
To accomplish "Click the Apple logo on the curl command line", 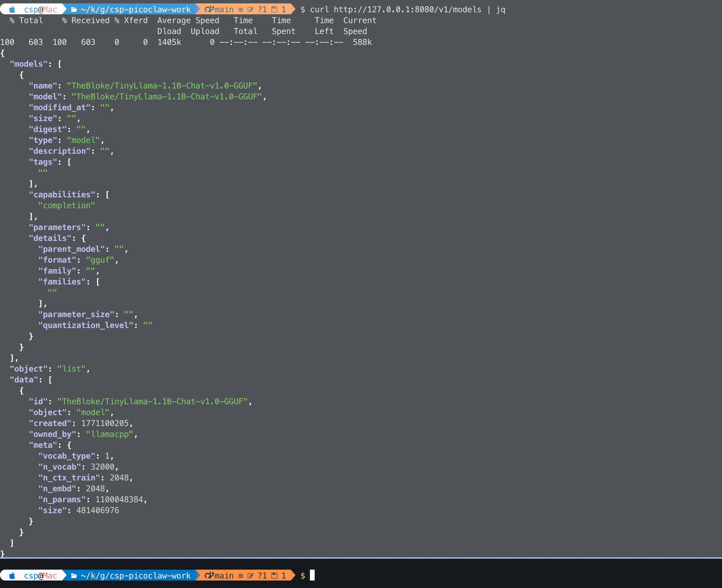I will click(x=12, y=9).
